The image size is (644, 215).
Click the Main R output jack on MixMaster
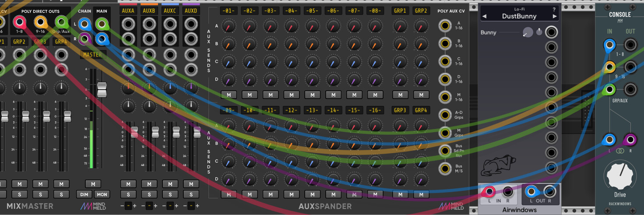tap(102, 39)
